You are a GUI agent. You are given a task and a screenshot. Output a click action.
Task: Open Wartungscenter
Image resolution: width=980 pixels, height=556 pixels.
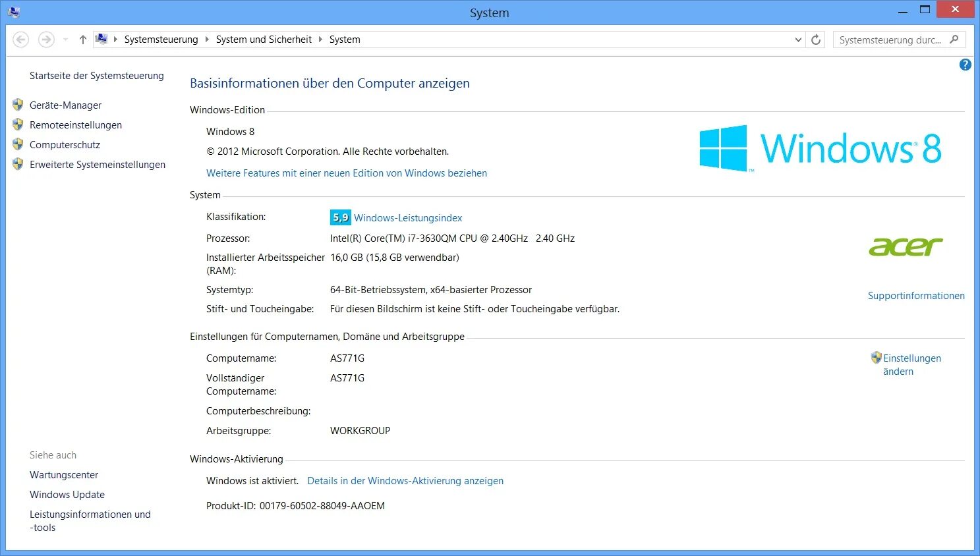64,475
